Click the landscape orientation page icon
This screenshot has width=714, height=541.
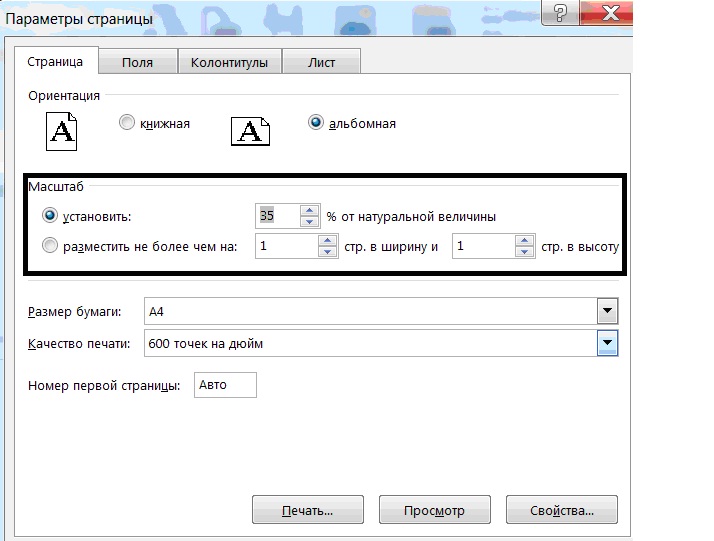(250, 130)
